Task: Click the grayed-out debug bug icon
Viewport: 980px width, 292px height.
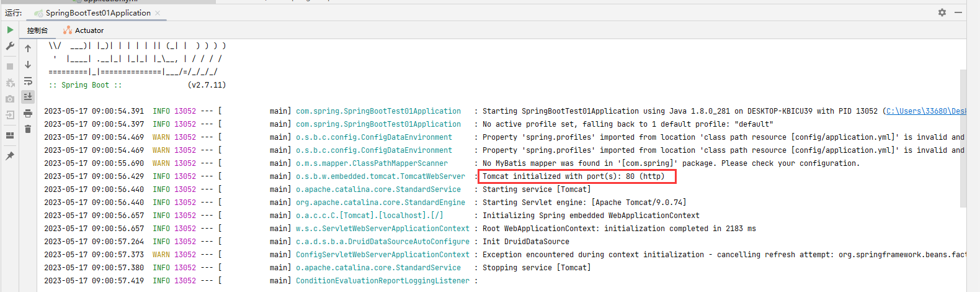Action: pos(10,83)
